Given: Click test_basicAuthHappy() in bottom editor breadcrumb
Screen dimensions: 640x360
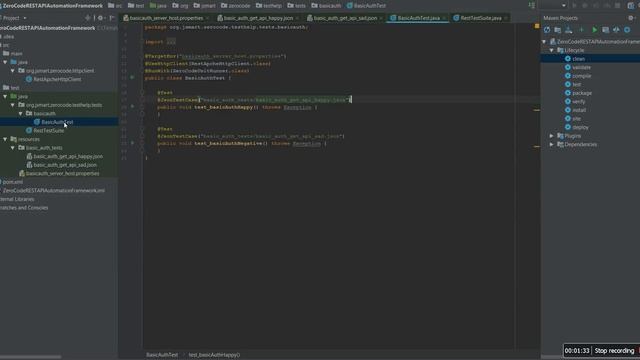Looking at the screenshot, I should click(x=214, y=355).
